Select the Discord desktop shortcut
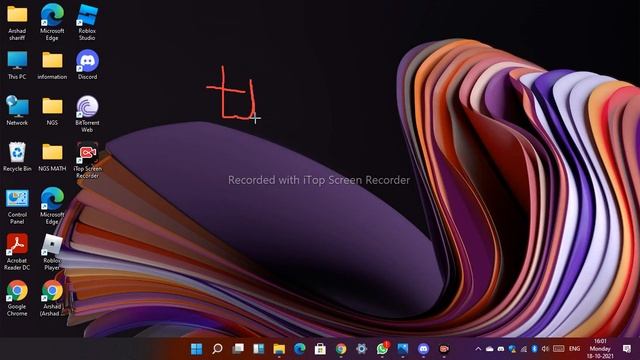The height and width of the screenshot is (360, 640). pyautogui.click(x=87, y=64)
